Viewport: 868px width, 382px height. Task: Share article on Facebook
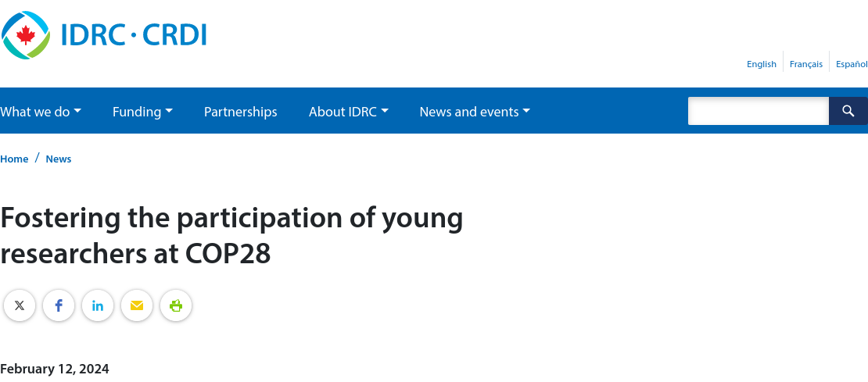59,305
